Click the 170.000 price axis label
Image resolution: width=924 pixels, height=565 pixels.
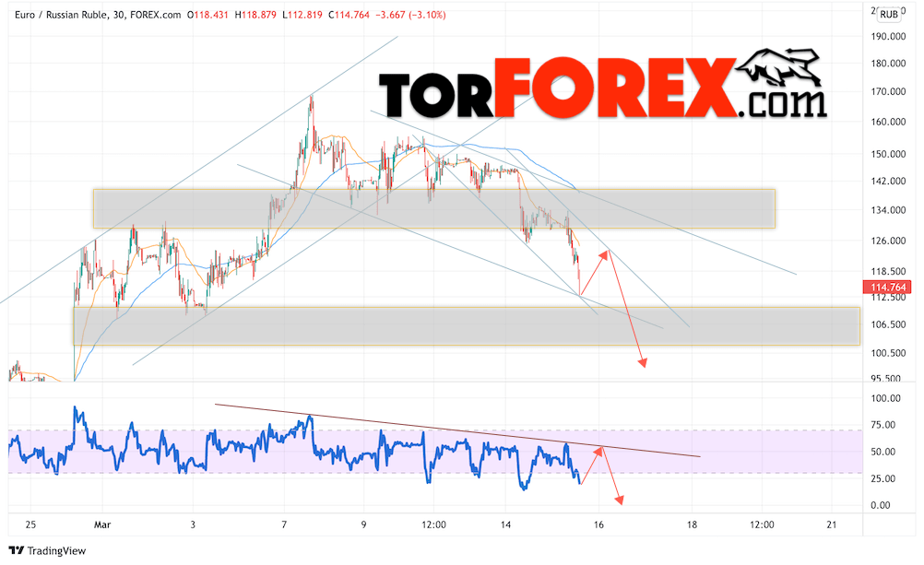click(888, 92)
